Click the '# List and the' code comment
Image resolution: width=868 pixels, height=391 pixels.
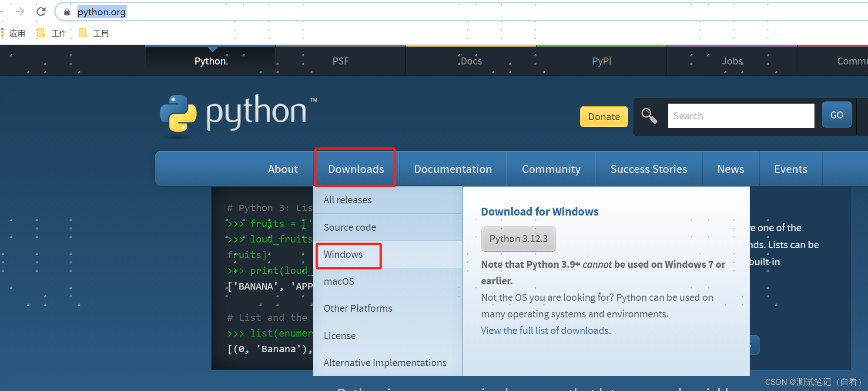pyautogui.click(x=267, y=317)
